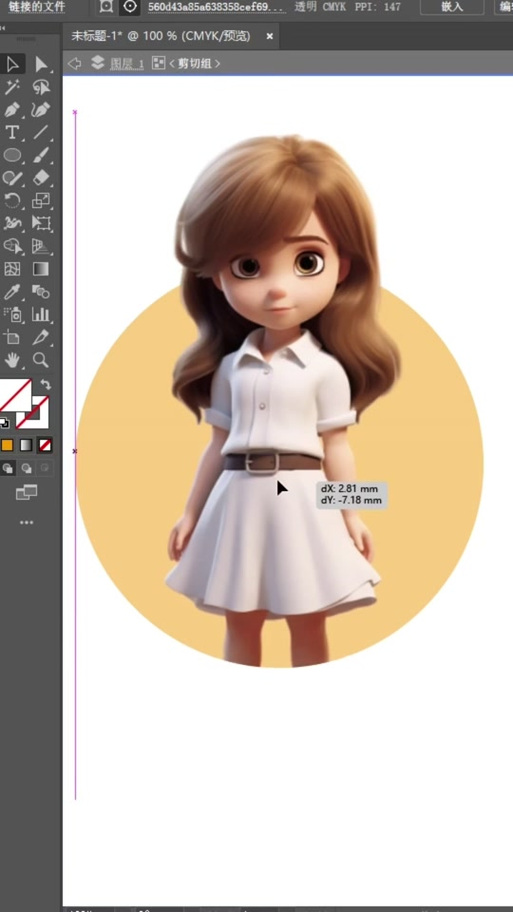Apply the orange Color fill swatch
This screenshot has width=513, height=912.
click(7, 446)
